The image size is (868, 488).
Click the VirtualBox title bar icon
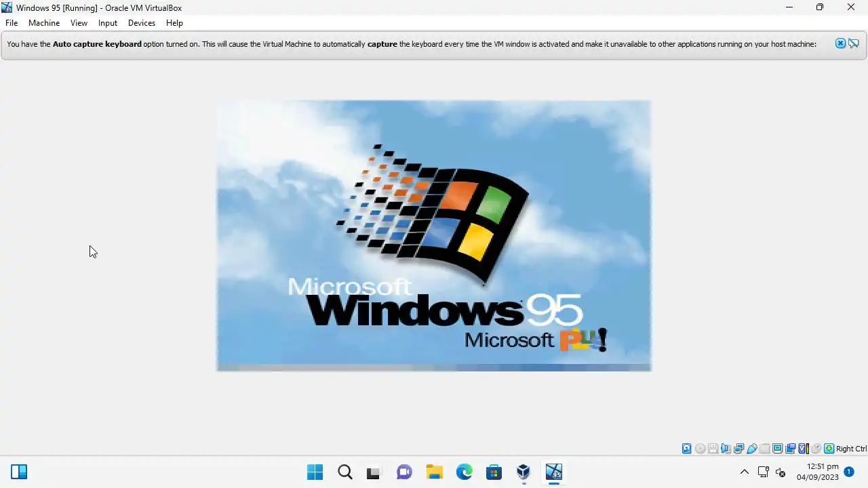coord(7,7)
